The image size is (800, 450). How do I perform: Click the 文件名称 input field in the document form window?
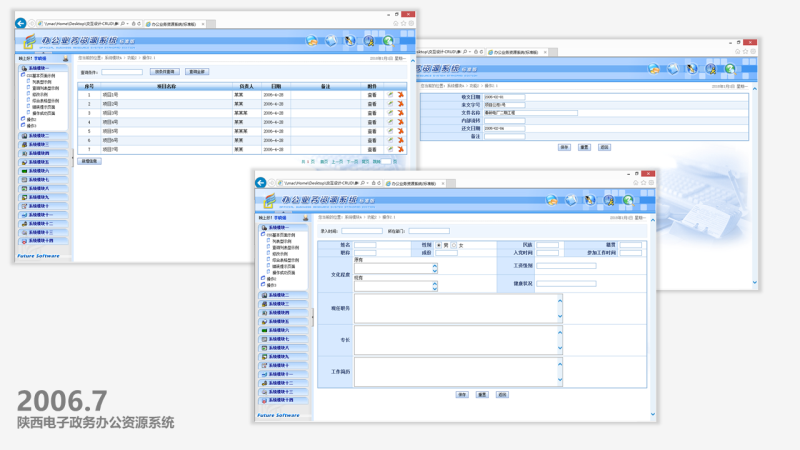click(x=531, y=113)
